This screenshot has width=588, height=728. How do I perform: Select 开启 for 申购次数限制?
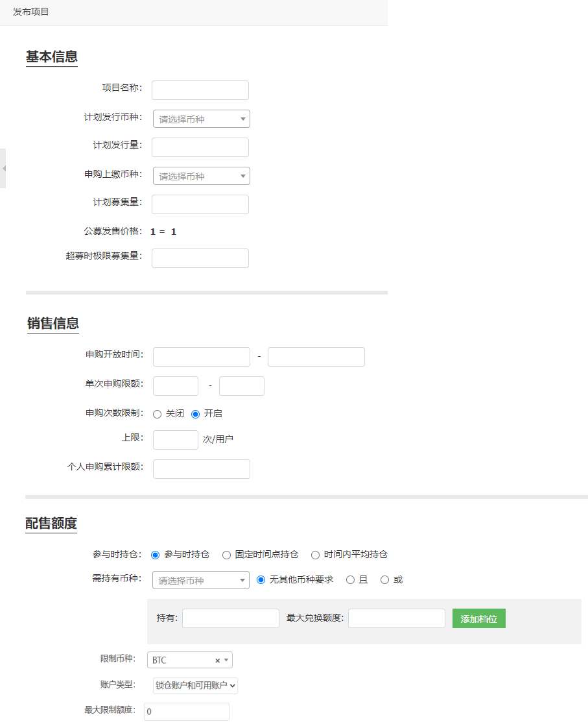196,414
